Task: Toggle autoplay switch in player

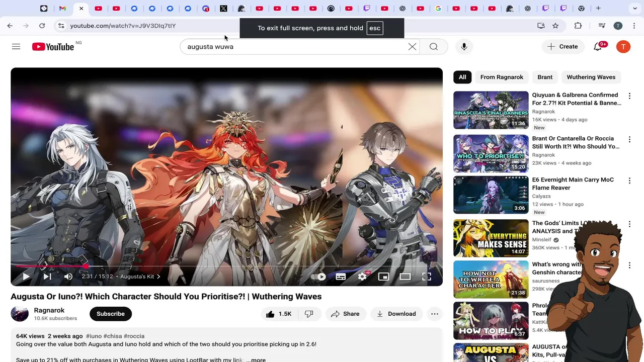Action: pos(318,277)
